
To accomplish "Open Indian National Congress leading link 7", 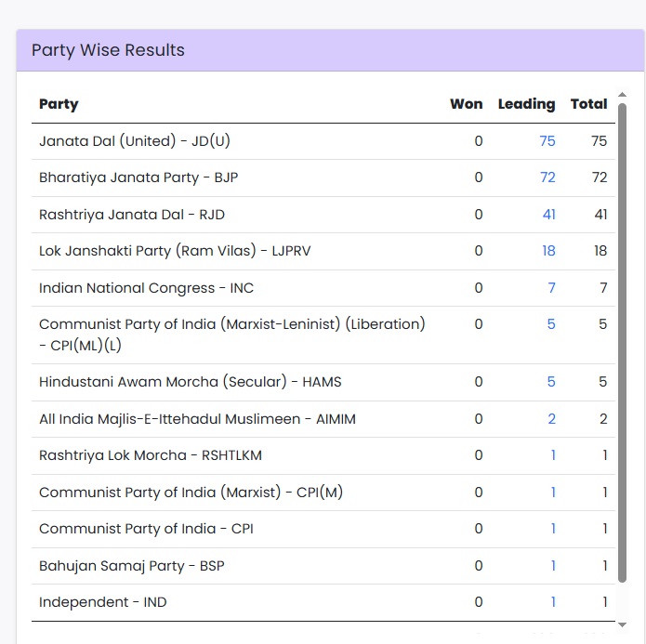I will coord(551,288).
